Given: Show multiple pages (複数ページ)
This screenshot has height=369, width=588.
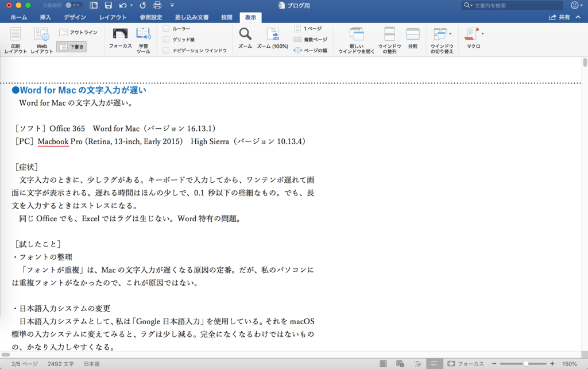Looking at the screenshot, I should 311,40.
